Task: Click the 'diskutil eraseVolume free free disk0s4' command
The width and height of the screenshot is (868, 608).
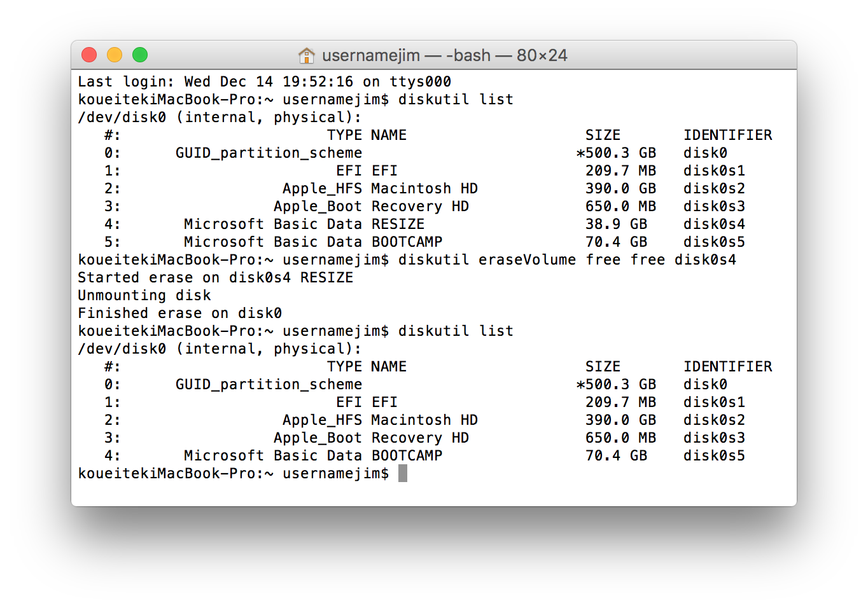Action: click(566, 259)
